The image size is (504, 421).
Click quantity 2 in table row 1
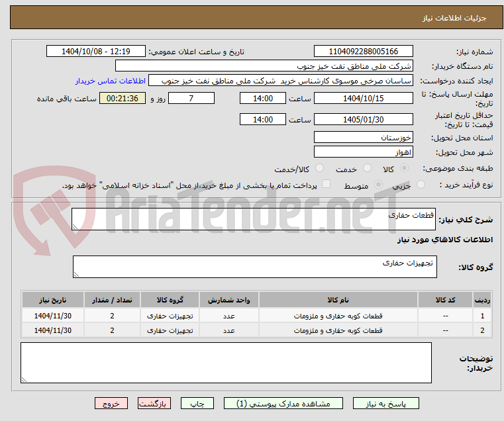pyautogui.click(x=112, y=316)
